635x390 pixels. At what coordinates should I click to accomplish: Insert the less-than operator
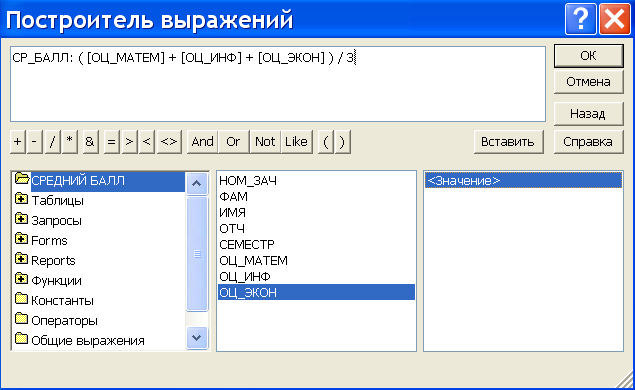pyautogui.click(x=147, y=142)
